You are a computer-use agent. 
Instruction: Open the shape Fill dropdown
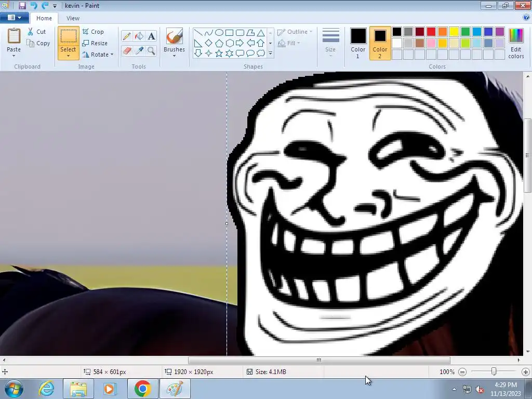pyautogui.click(x=289, y=43)
